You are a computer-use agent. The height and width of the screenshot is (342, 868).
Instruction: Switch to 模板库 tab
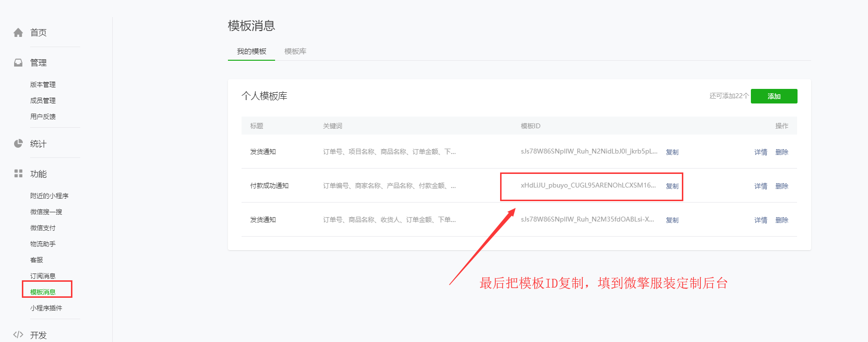pyautogui.click(x=295, y=51)
